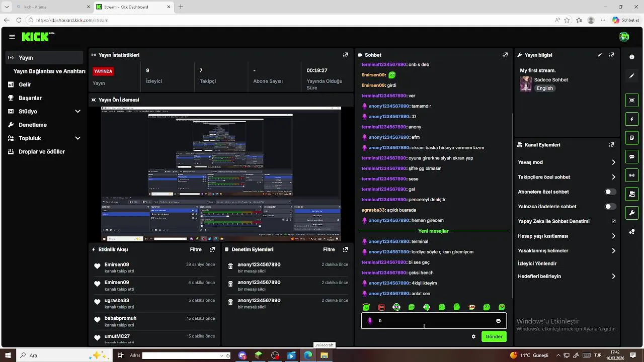Toggle the lightning activity feed widget button
The height and width of the screenshot is (362, 644).
[632, 119]
